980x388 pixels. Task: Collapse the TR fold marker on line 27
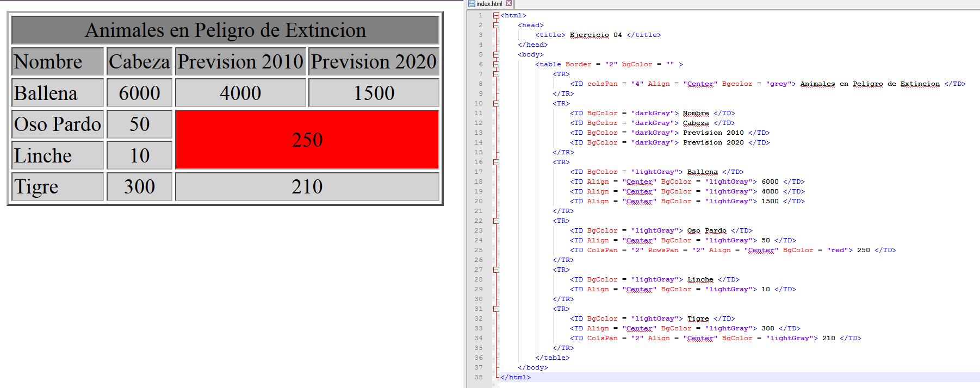(496, 270)
